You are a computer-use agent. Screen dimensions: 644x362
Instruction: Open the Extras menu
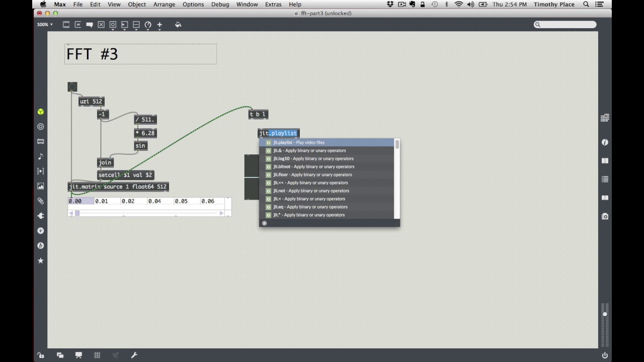pos(273,5)
